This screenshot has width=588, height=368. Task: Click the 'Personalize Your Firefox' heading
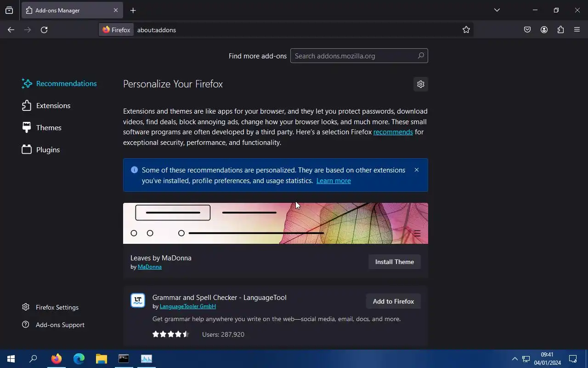pos(173,84)
